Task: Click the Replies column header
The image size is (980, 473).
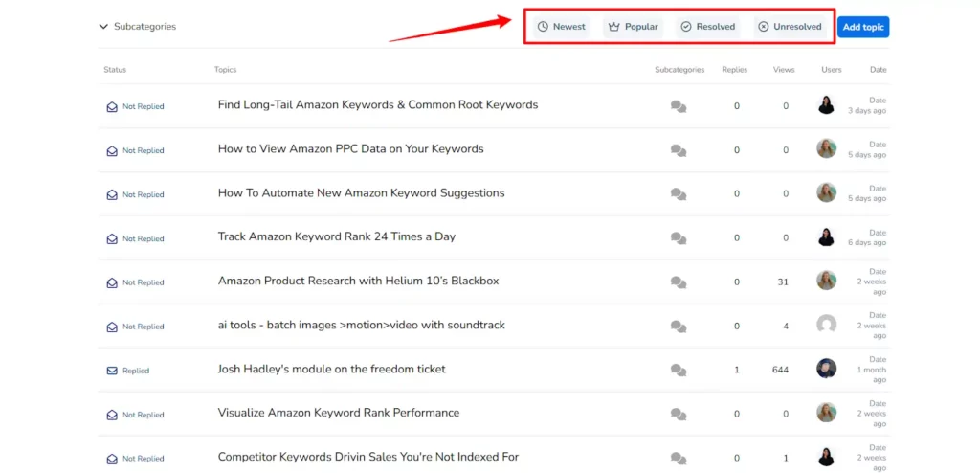Action: coord(734,70)
